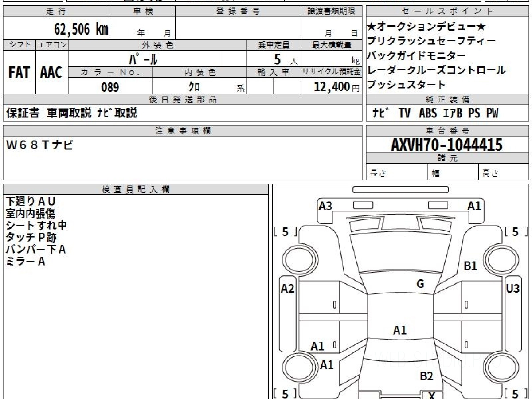Select the FAT shift value

[x=19, y=73]
